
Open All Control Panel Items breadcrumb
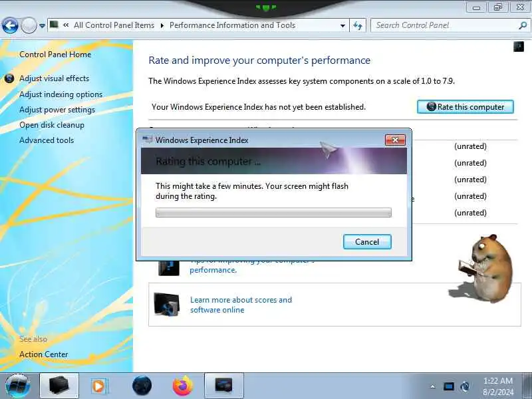click(114, 25)
